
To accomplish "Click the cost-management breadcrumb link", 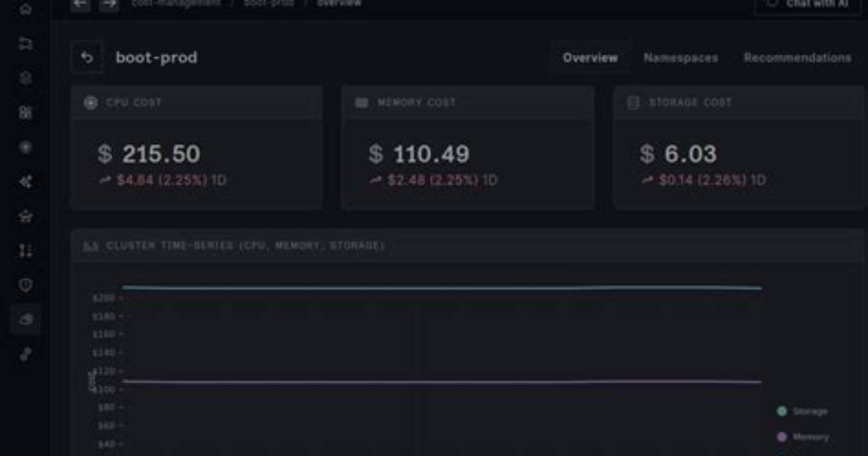I will pyautogui.click(x=176, y=4).
